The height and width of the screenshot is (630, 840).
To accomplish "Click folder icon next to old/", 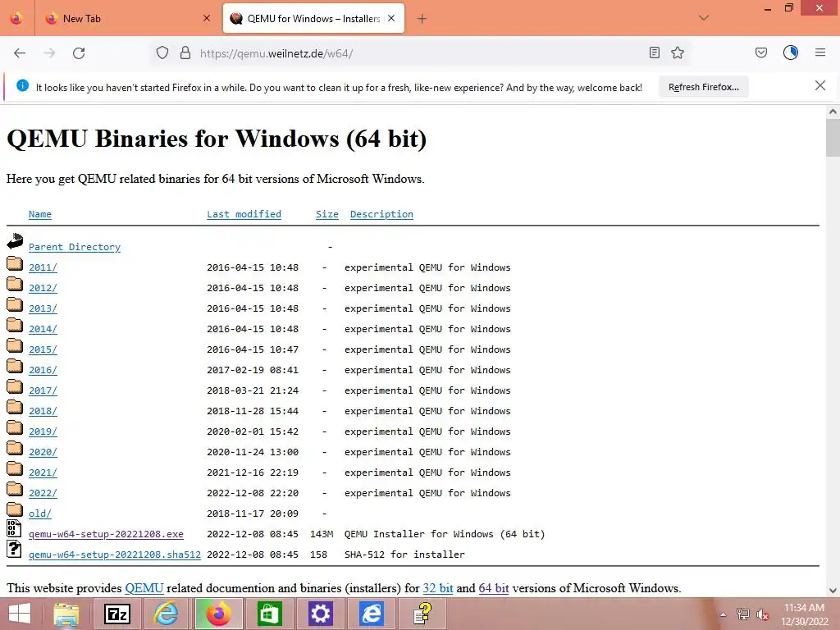I will (x=15, y=509).
